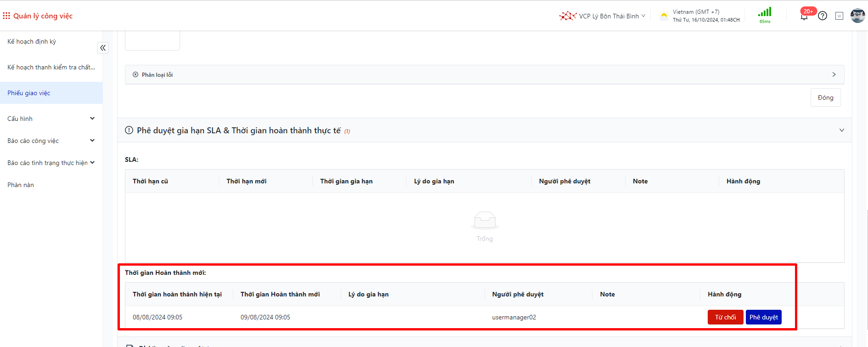Screen dimensions: 868x347
Task: Expand the Phân loại lỗi panel arrow
Action: [x=834, y=74]
